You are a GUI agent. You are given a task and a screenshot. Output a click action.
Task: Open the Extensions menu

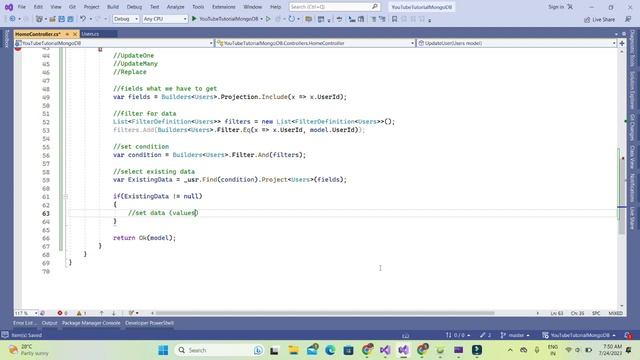tap(224, 7)
